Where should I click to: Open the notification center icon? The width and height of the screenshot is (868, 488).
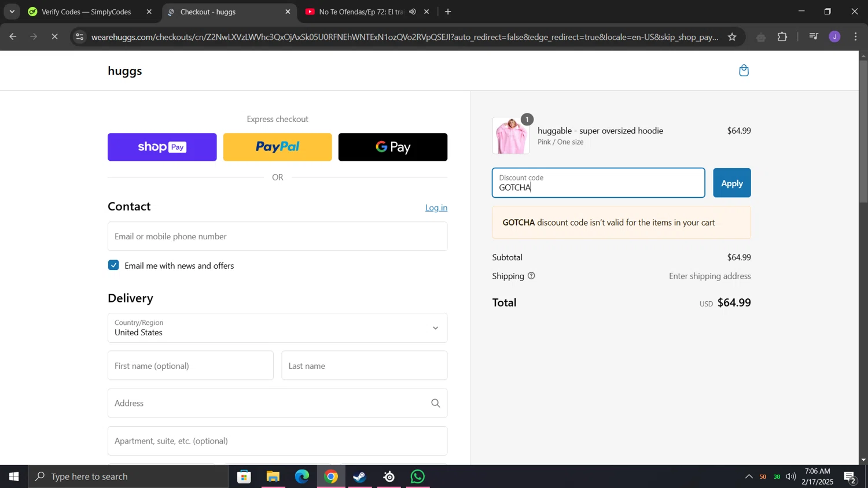(850, 476)
